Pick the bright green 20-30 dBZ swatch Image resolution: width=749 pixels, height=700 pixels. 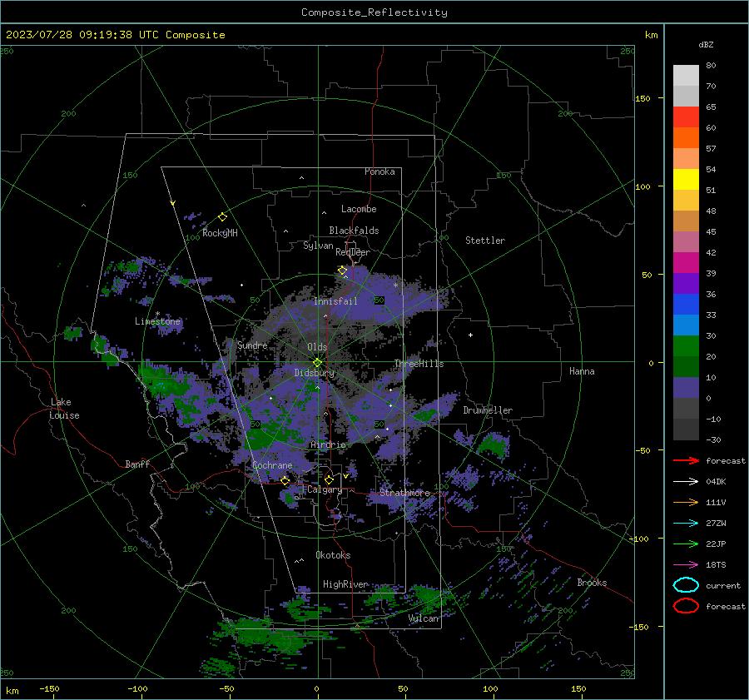pyautogui.click(x=686, y=346)
